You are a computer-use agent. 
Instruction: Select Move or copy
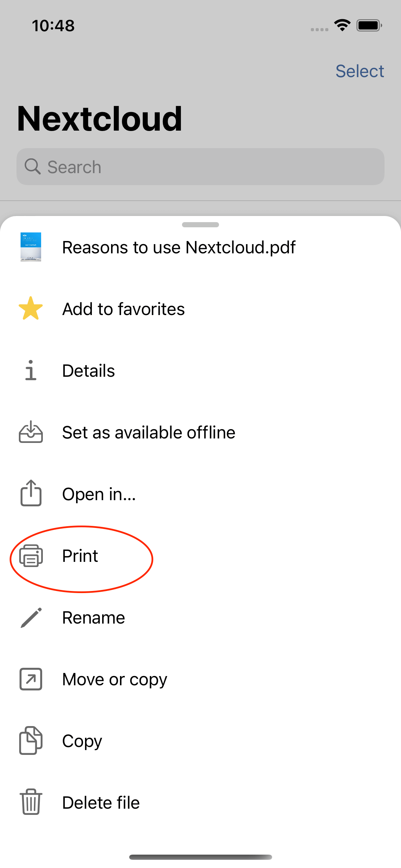200,679
